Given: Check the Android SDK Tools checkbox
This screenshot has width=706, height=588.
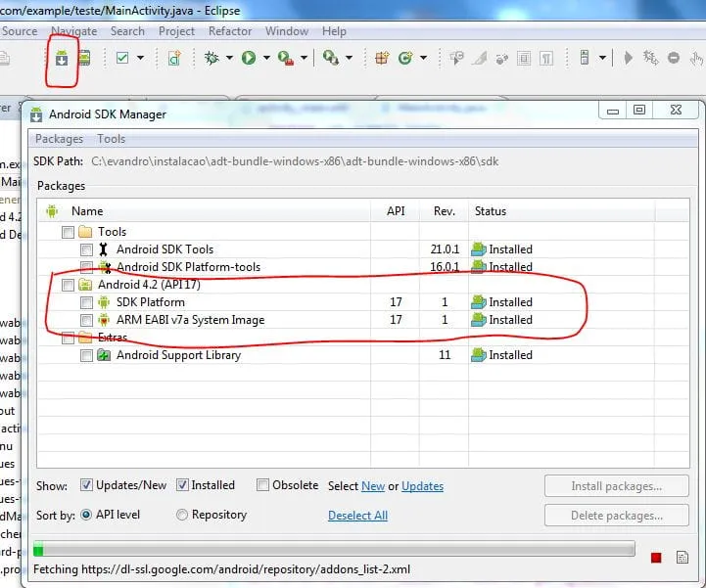Looking at the screenshot, I should coord(86,249).
